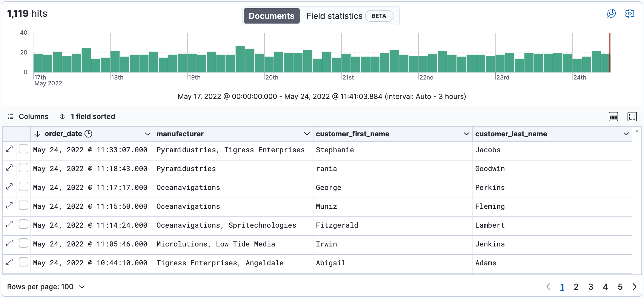Select the checkbox on the rania Goodwin row

click(23, 168)
